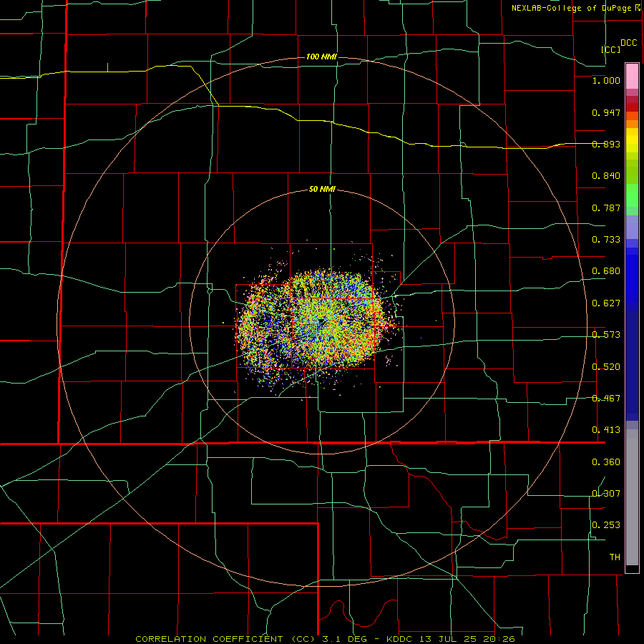Select the 0.520 legend value
644x644 pixels.
(x=606, y=367)
